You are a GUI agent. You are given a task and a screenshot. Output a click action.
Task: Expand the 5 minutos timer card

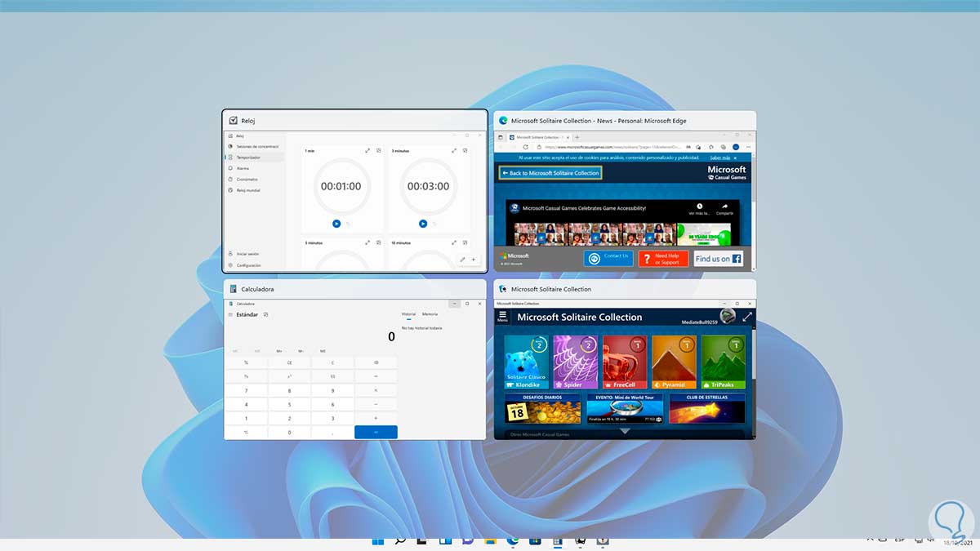coord(367,242)
